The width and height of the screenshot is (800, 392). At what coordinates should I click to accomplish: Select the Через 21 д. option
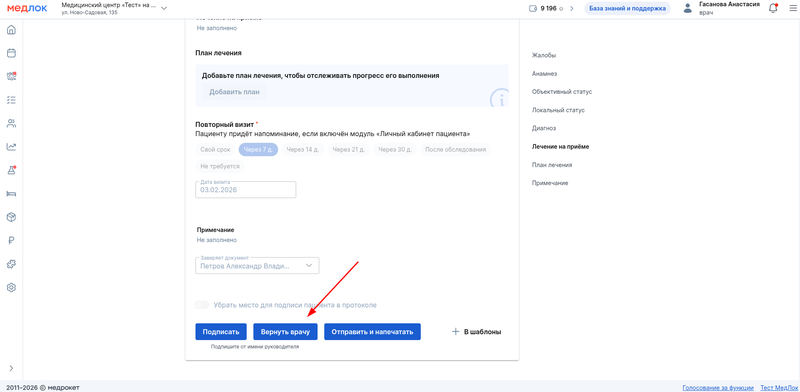tap(348, 150)
